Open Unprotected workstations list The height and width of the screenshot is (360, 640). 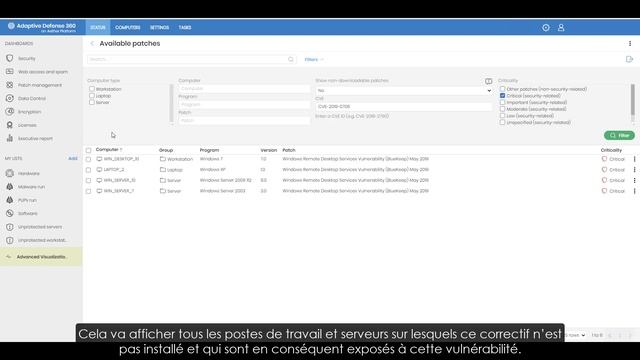tap(42, 240)
